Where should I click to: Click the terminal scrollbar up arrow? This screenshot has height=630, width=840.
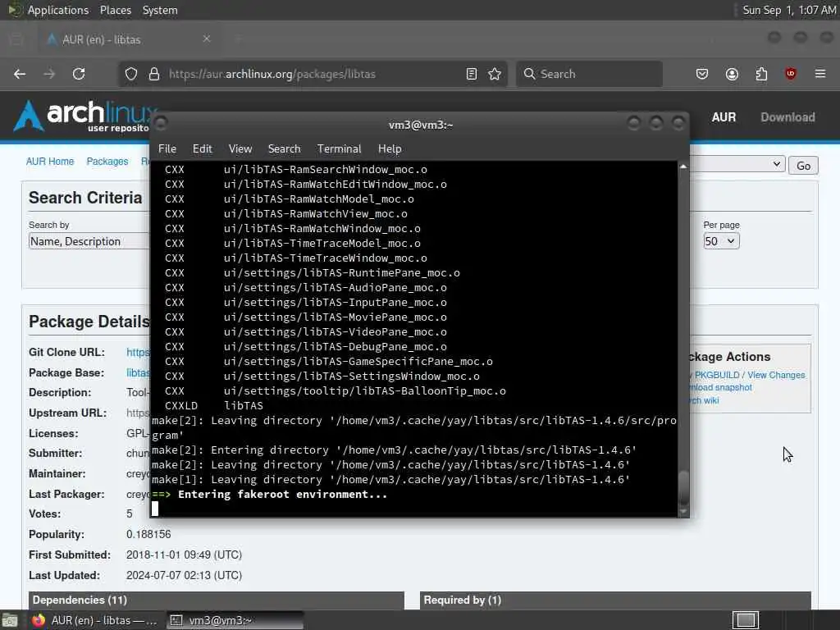683,167
